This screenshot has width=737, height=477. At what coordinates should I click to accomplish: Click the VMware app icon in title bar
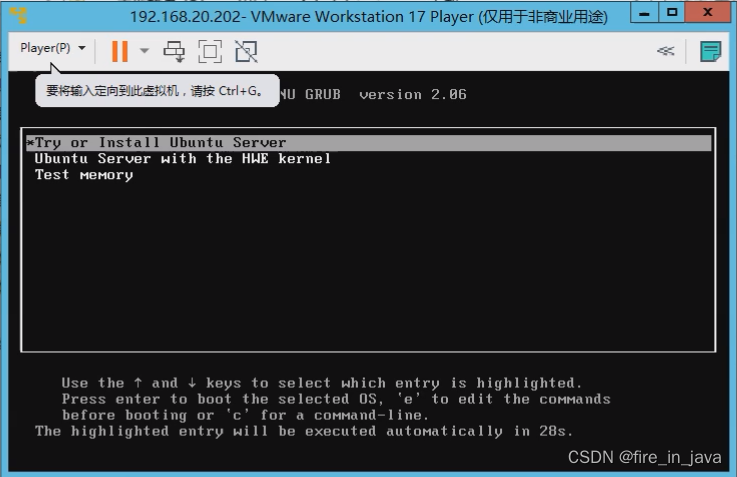(x=18, y=16)
